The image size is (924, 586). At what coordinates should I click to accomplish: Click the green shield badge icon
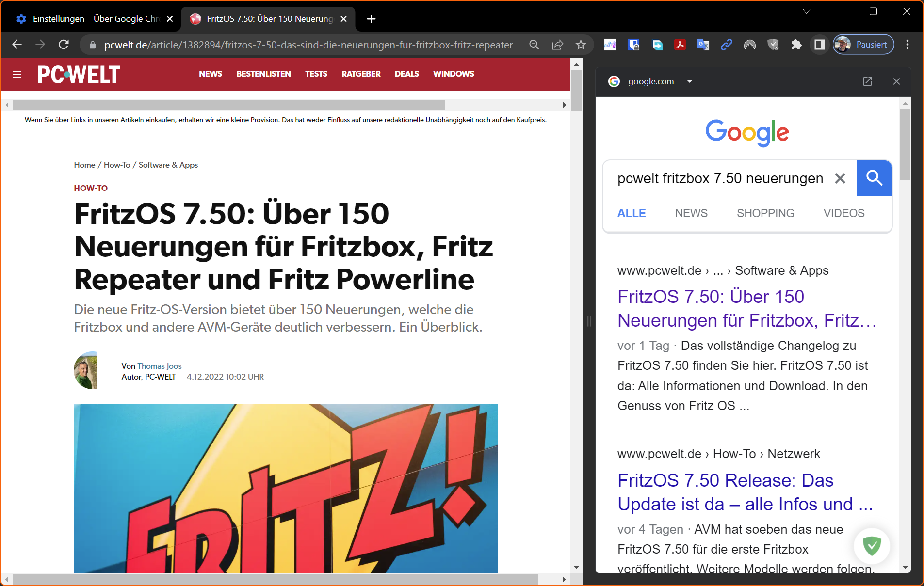pyautogui.click(x=872, y=546)
